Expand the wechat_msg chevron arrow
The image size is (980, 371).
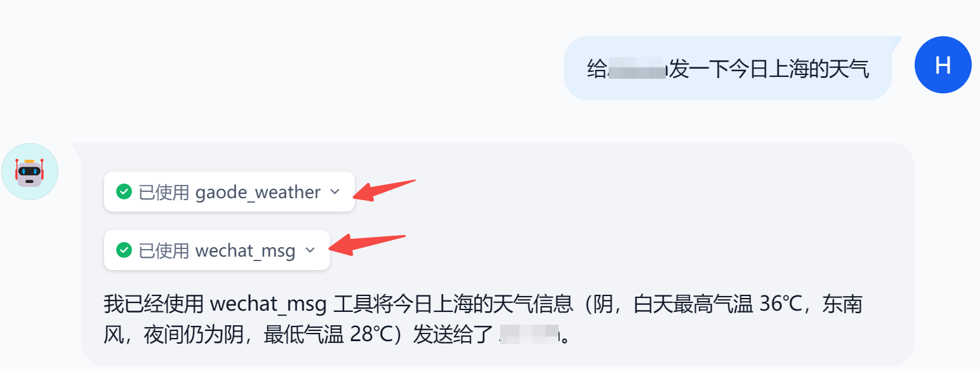(310, 250)
